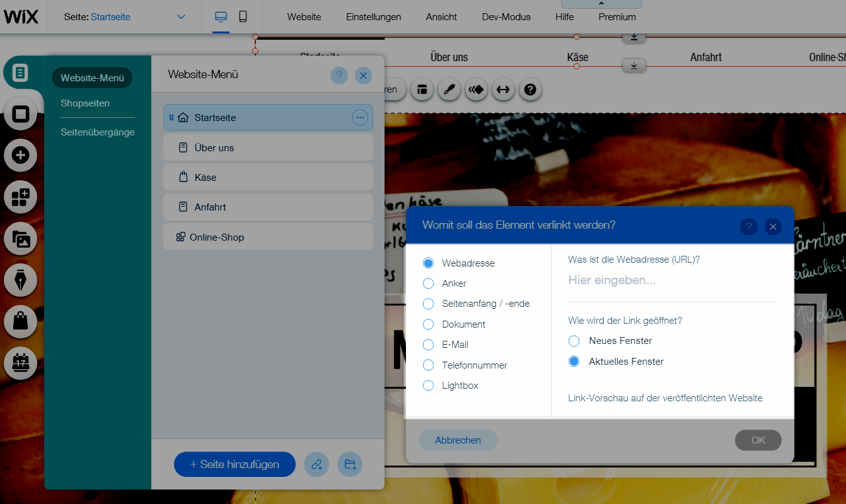Click the lower download-arrow handle
The height and width of the screenshot is (504, 846).
pyautogui.click(x=634, y=66)
